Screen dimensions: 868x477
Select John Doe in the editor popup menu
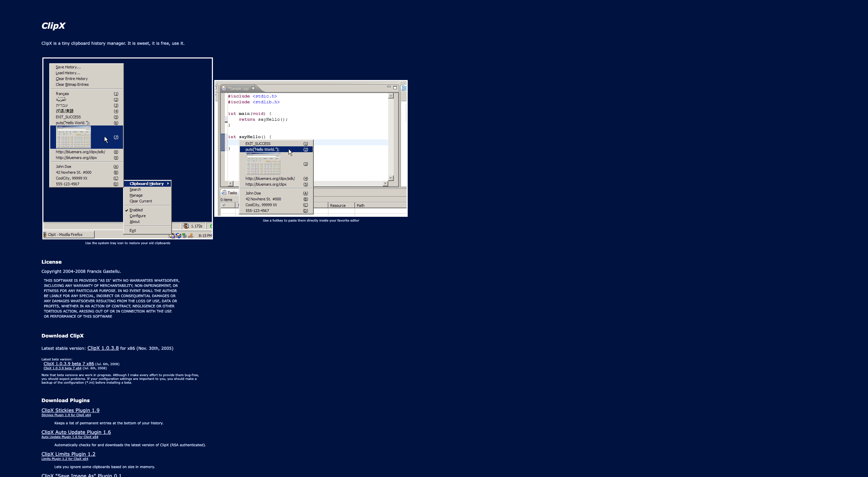point(276,193)
